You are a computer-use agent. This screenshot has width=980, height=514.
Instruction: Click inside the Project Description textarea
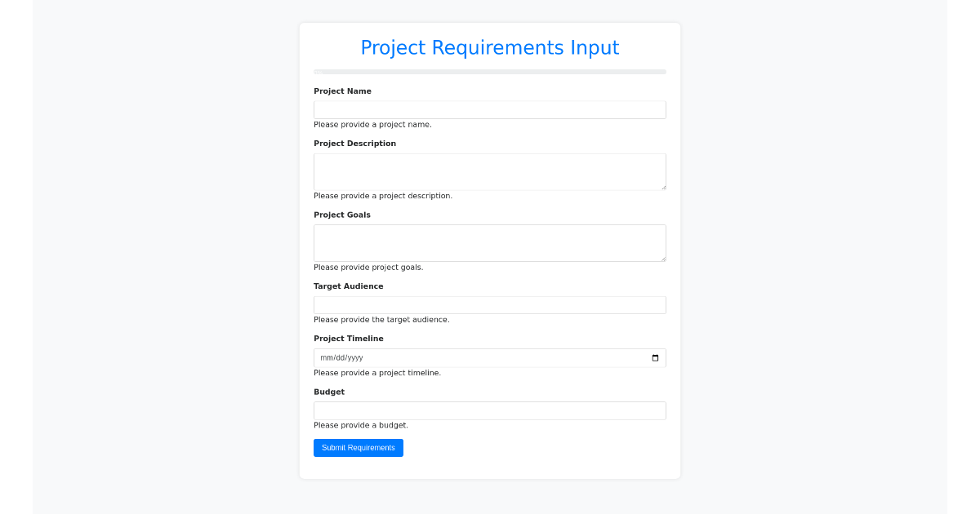coord(490,171)
